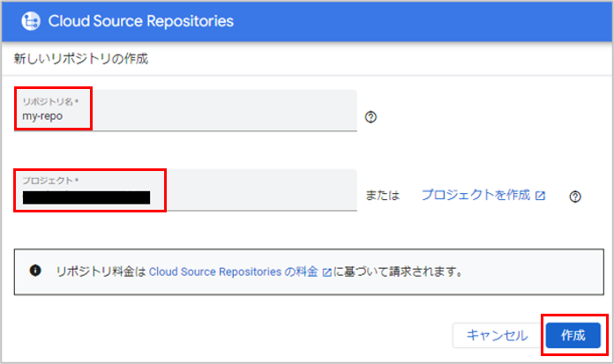Screen dimensions: 614x364
Task: Open Cloud Source Repositories の料金 link
Action: tap(240, 271)
